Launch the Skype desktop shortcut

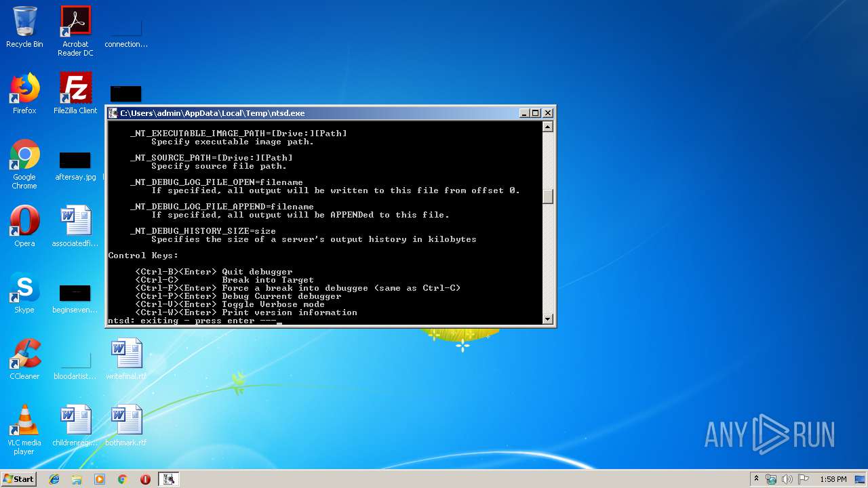[x=24, y=293]
